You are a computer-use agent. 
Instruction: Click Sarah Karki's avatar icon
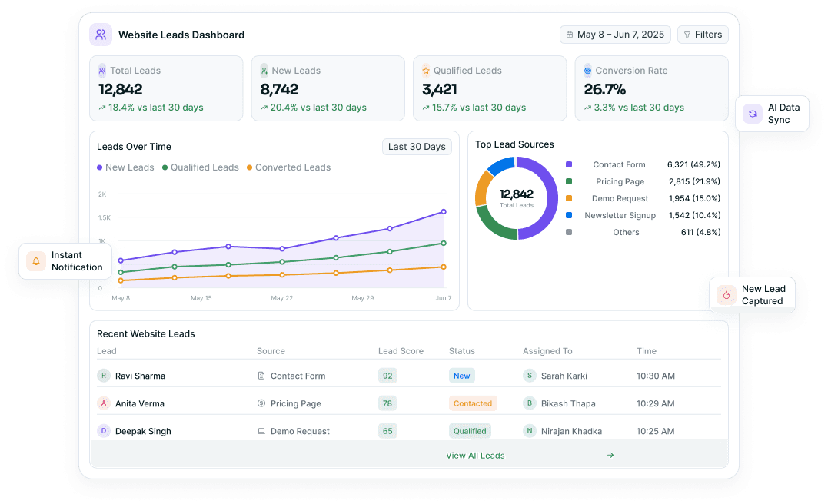(x=529, y=376)
